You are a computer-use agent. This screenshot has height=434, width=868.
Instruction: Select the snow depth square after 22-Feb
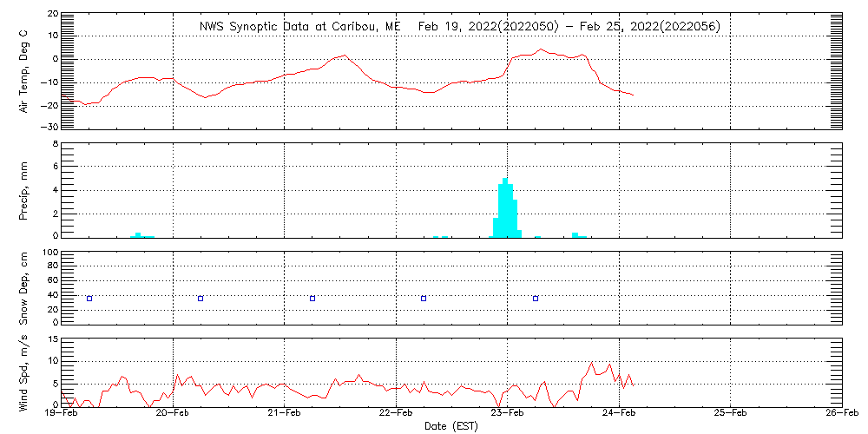coord(424,299)
